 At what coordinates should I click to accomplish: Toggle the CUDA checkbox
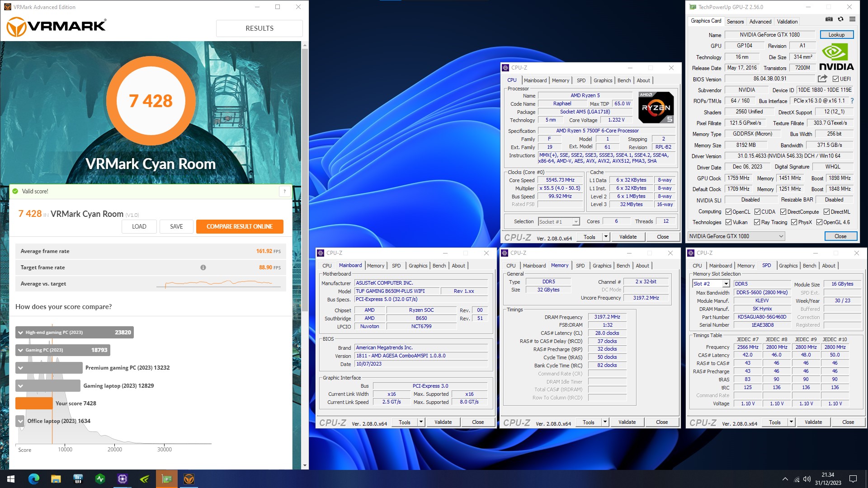coord(757,212)
